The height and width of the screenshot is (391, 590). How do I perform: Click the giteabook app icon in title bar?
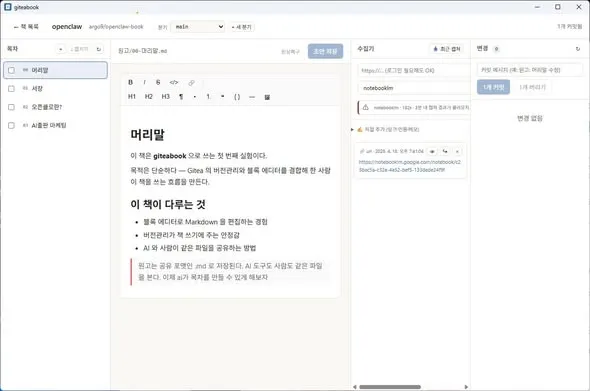click(8, 7)
